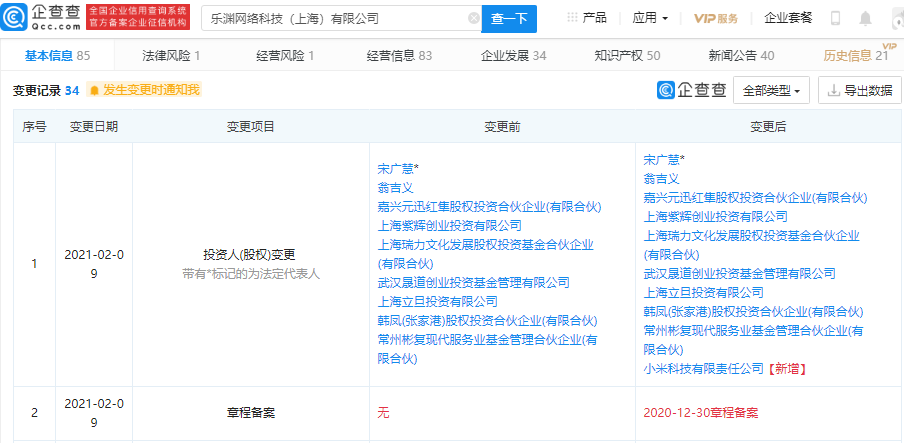904x443 pixels.
Task: Open 上海立旦投资有限公司 in 变更前 column
Action: click(437, 301)
